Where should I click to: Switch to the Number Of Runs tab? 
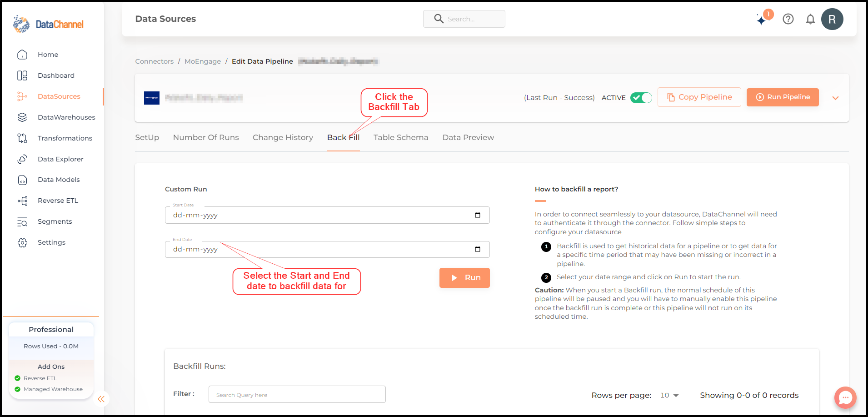pos(206,137)
